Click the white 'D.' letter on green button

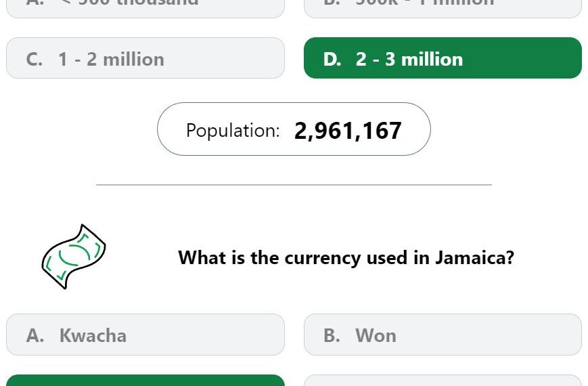coord(332,60)
